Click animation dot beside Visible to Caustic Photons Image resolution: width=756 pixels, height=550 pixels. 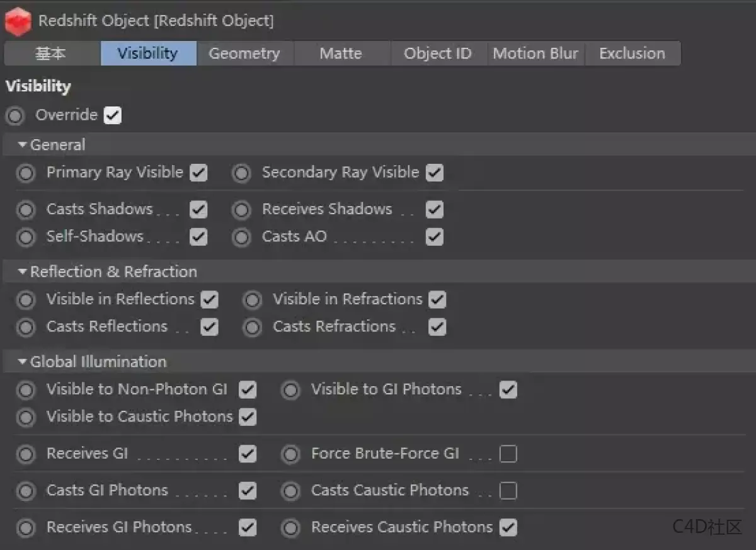[26, 417]
